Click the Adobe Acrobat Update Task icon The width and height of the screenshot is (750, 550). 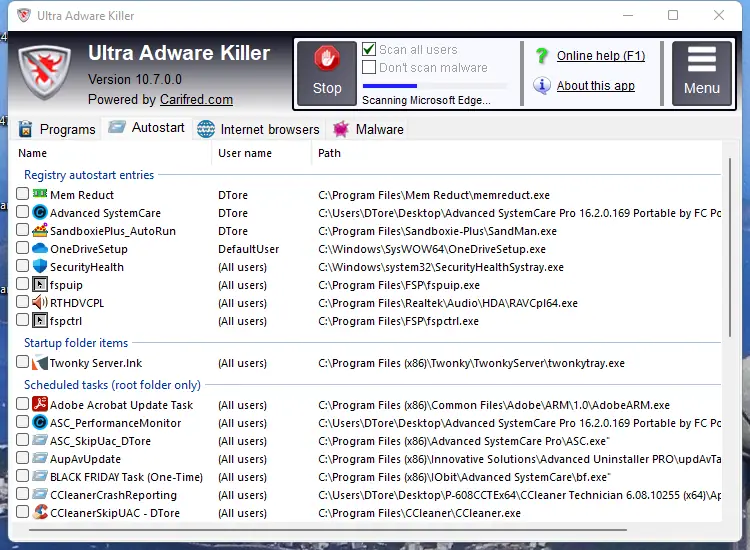point(40,404)
